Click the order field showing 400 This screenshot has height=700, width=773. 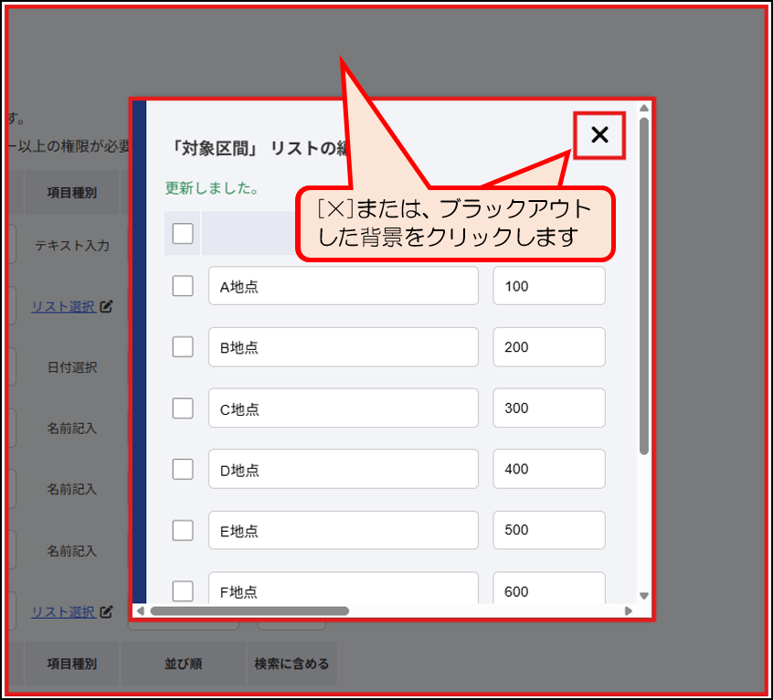[549, 469]
